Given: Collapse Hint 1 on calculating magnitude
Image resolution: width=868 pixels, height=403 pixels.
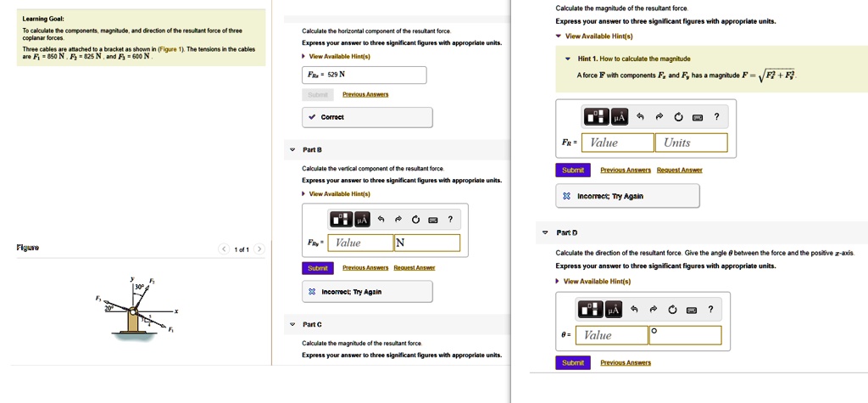Looking at the screenshot, I should coord(568,59).
